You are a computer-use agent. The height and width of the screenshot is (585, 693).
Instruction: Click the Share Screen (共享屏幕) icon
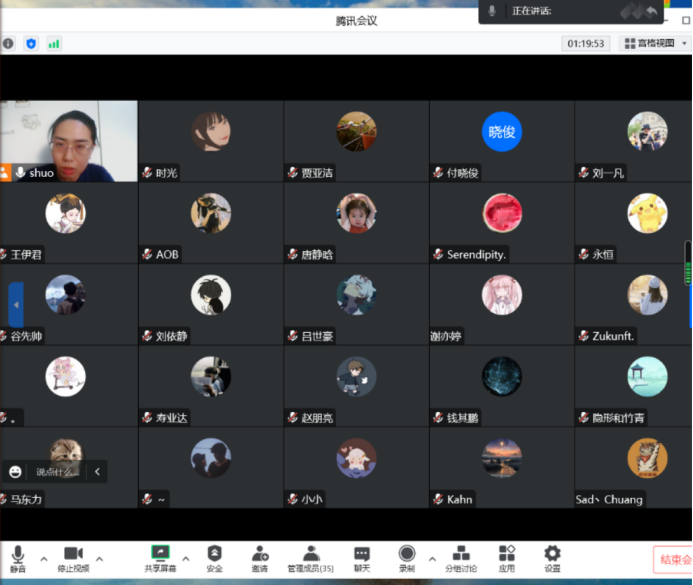[x=159, y=557]
